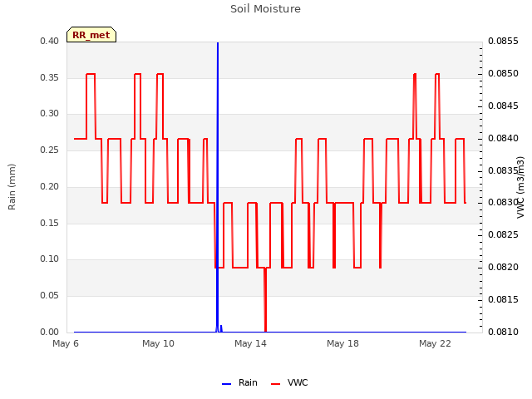Click the 0.00 left axis value
This screenshot has width=532, height=399.
point(49,332)
